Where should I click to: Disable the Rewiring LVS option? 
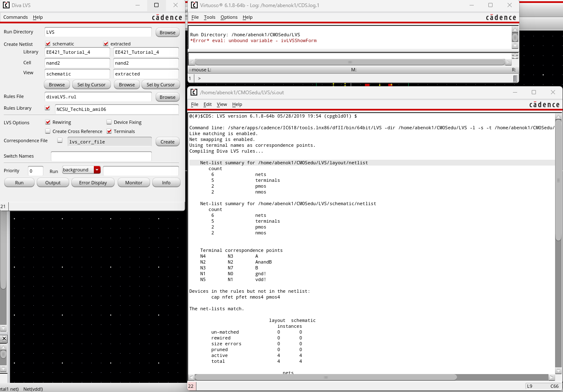click(x=48, y=122)
